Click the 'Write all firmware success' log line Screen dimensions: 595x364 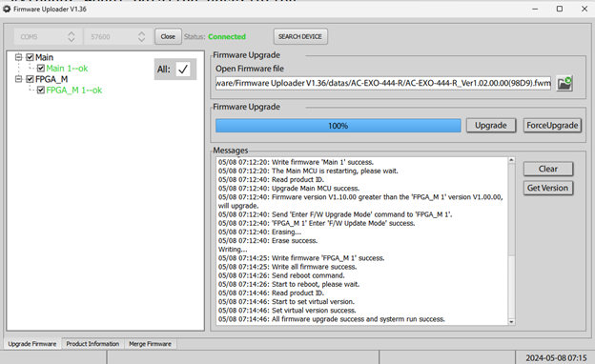(287, 267)
